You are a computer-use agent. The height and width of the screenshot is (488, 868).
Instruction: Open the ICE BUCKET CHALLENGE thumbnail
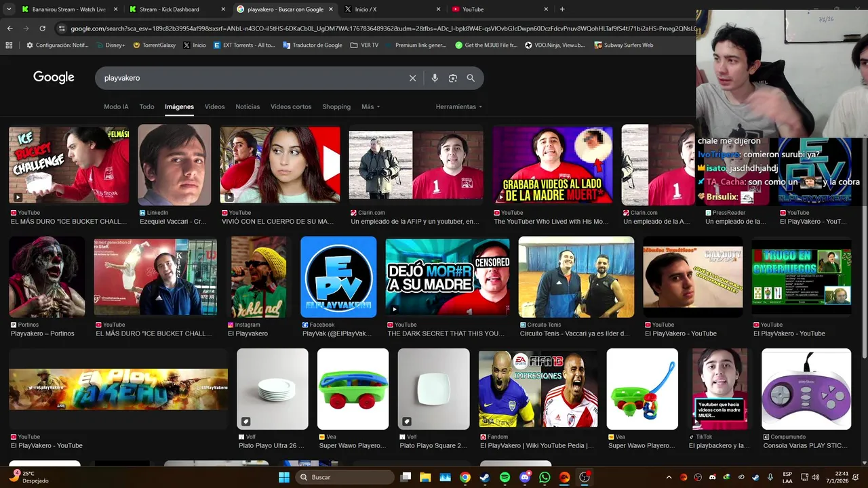(68, 165)
